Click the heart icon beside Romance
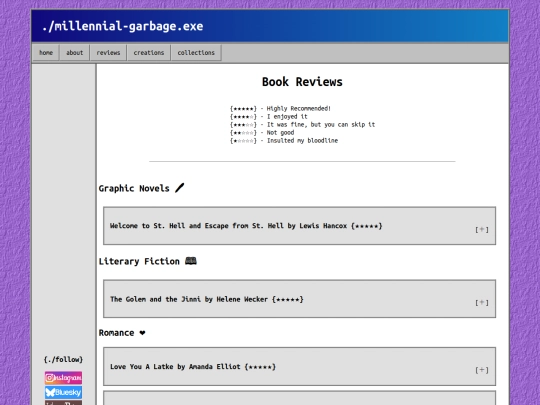 point(142,333)
